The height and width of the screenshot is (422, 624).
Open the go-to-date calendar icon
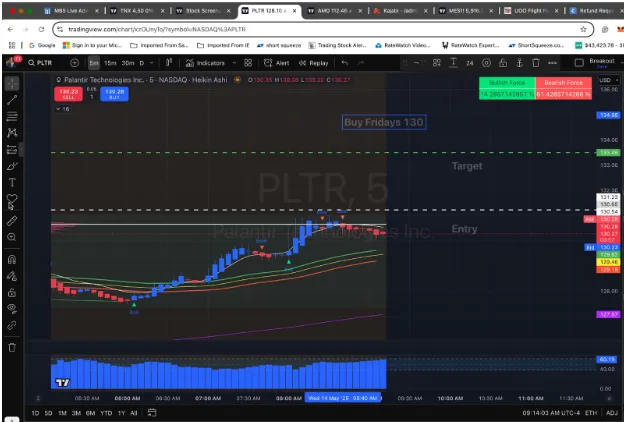152,413
